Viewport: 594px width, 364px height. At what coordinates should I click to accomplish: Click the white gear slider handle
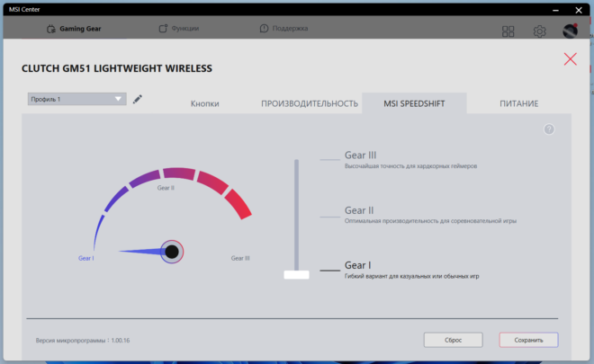tap(297, 275)
